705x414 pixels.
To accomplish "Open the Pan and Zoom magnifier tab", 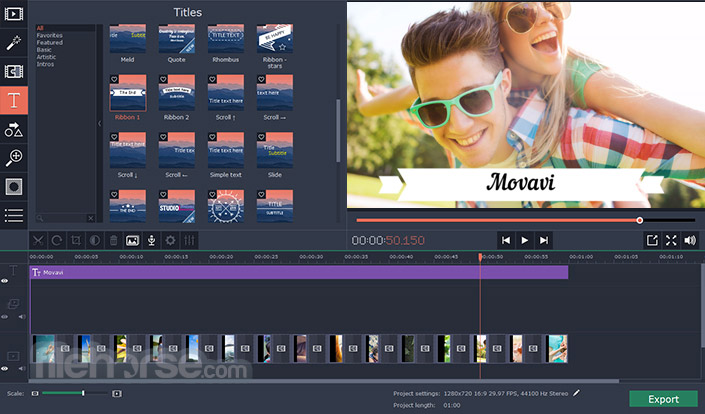I will pos(13,158).
